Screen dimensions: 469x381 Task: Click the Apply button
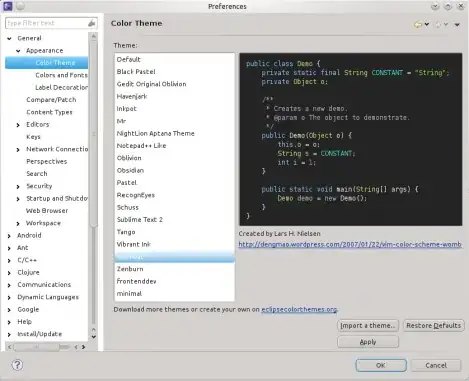point(368,342)
